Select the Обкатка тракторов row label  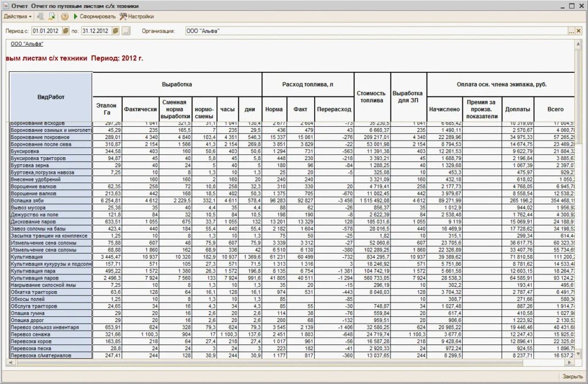tap(51, 292)
